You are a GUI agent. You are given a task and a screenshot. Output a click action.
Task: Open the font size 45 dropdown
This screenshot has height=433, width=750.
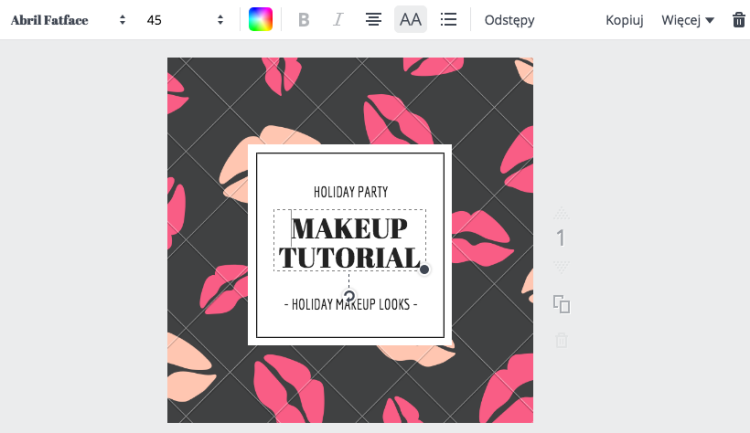coord(186,20)
